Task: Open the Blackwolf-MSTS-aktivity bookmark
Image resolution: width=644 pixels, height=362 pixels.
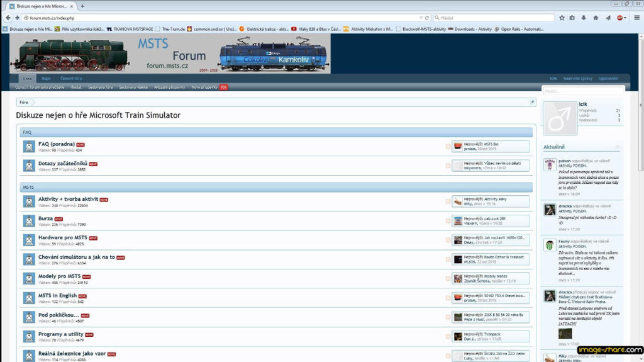Action: (x=421, y=29)
